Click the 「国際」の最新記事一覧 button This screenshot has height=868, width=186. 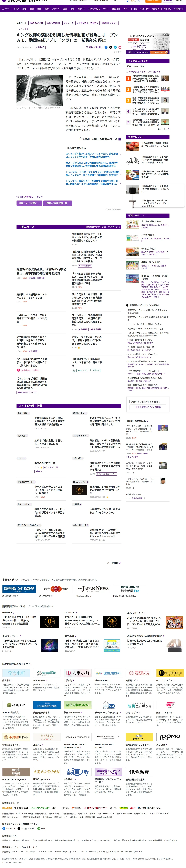[x=58, y=203]
